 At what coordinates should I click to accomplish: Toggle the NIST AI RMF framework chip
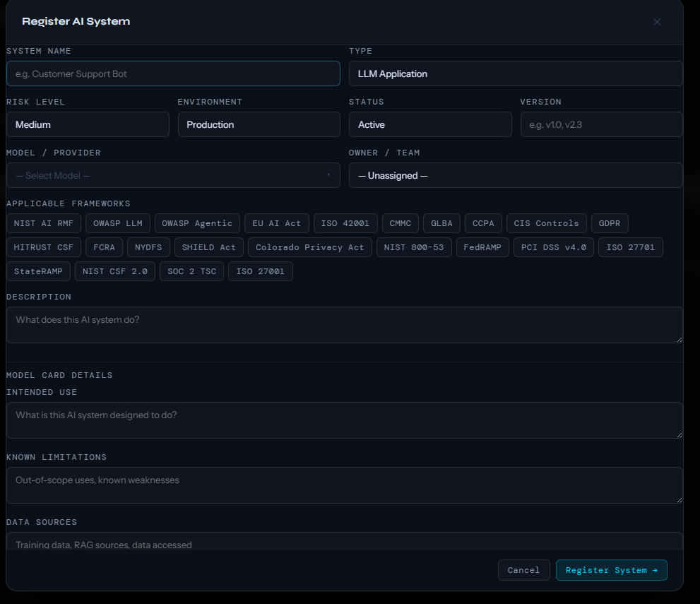point(43,223)
